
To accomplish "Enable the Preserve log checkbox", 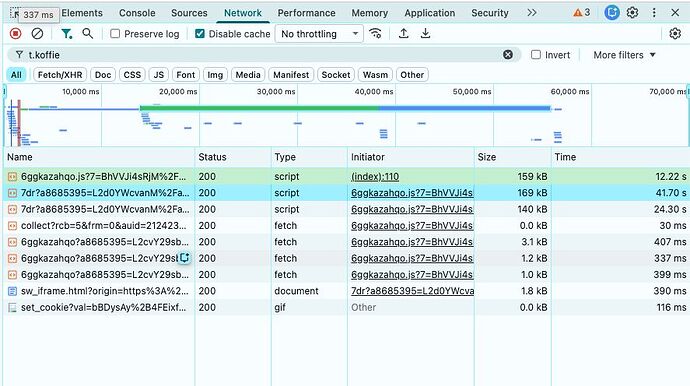I will 115,33.
